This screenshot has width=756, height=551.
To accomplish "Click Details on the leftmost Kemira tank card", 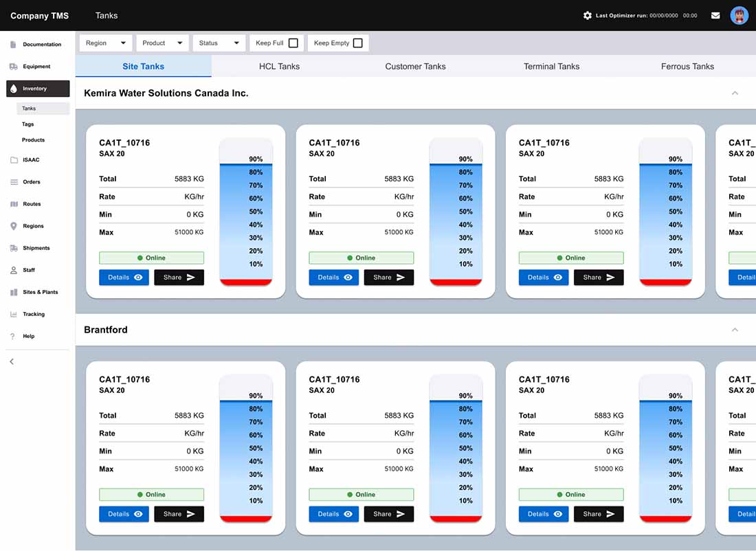I will click(x=124, y=277).
